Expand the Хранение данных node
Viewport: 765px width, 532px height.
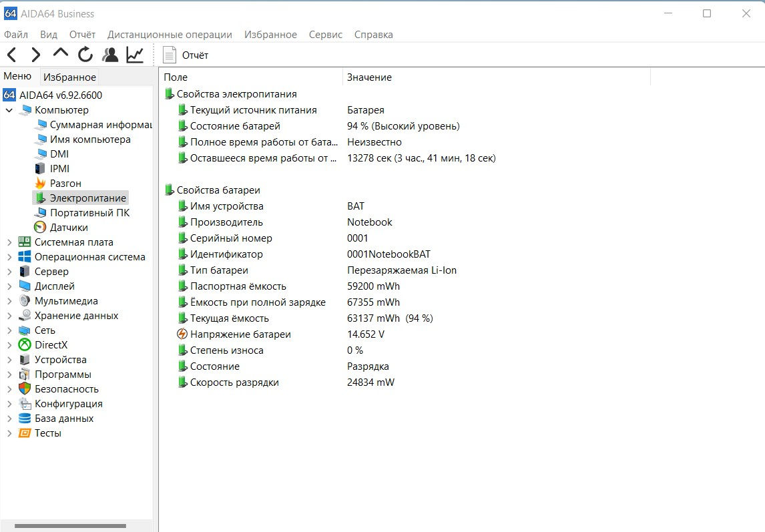coord(9,316)
